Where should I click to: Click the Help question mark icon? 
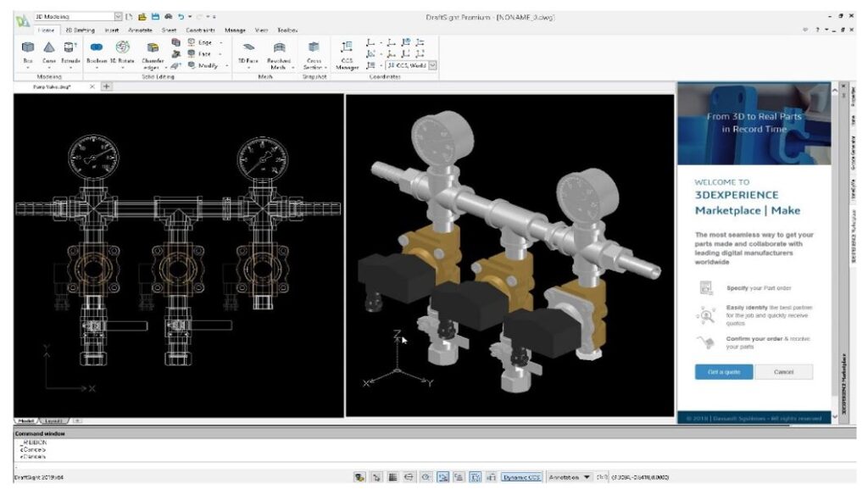(817, 30)
